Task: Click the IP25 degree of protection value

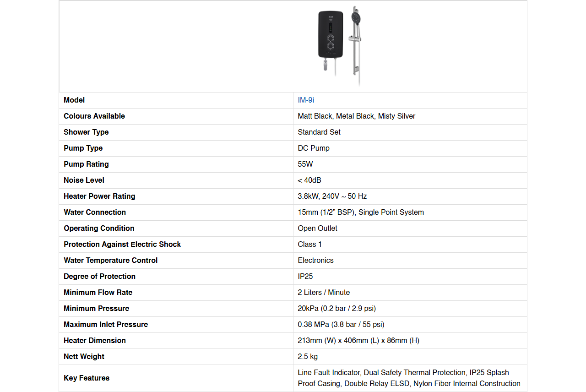Action: click(305, 277)
